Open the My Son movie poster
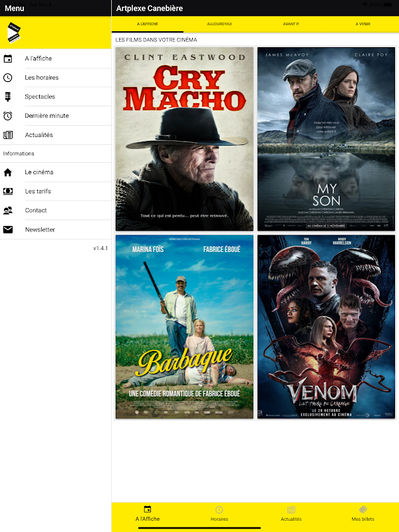Screen dimensions: 399x532 coord(327,139)
